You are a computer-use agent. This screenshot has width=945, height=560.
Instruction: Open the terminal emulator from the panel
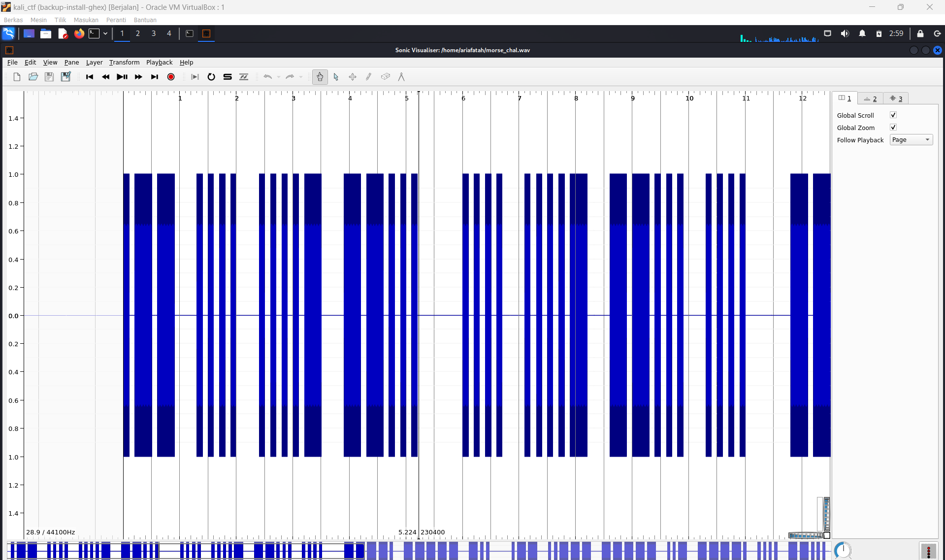(94, 33)
